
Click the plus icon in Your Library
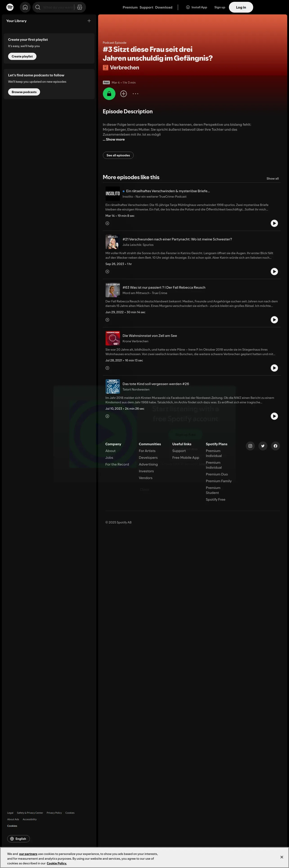[x=89, y=21]
